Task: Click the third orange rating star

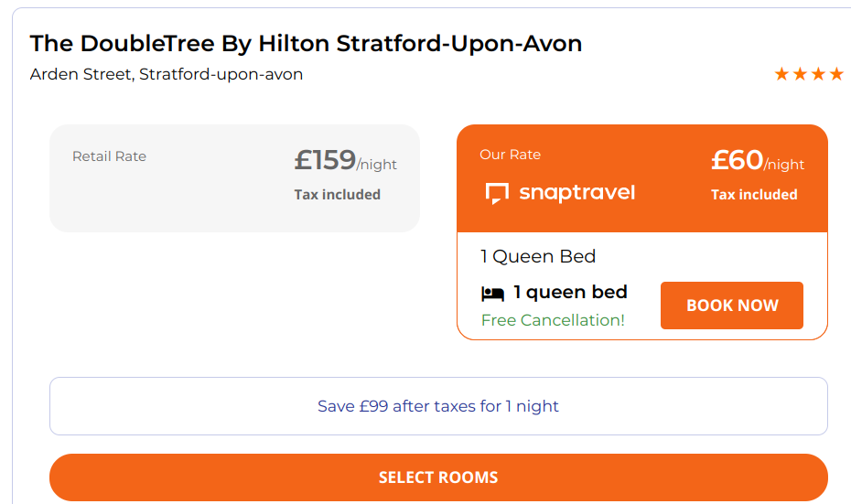Action: 818,74
